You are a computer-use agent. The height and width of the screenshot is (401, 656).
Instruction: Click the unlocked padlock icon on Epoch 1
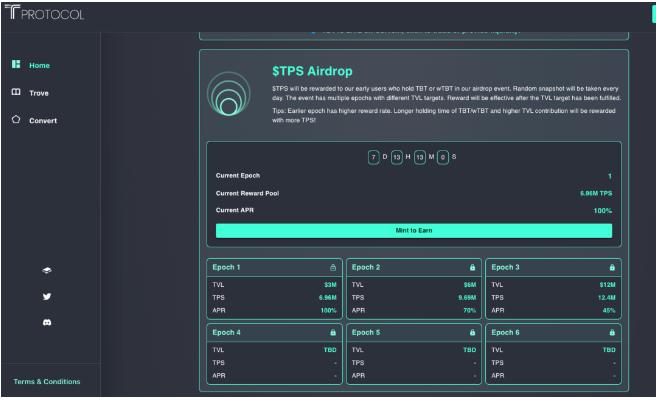coord(333,268)
